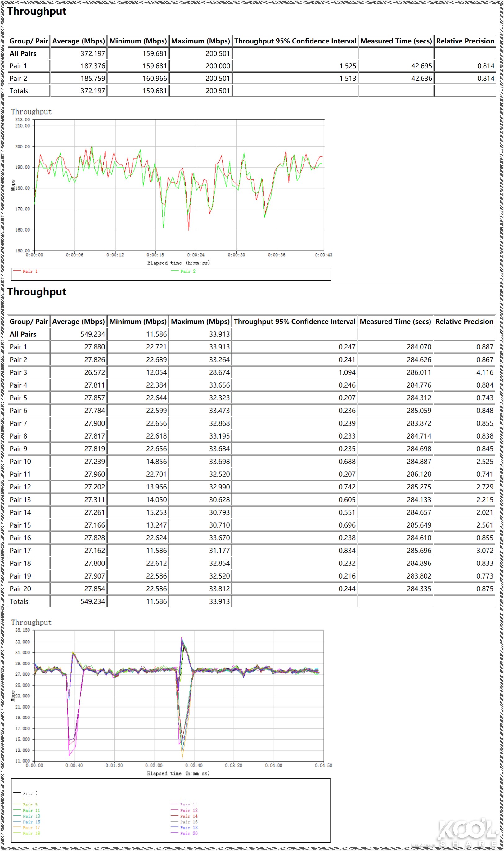Click the 0.551 confidence interval value
This screenshot has width=504, height=851.
click(347, 513)
